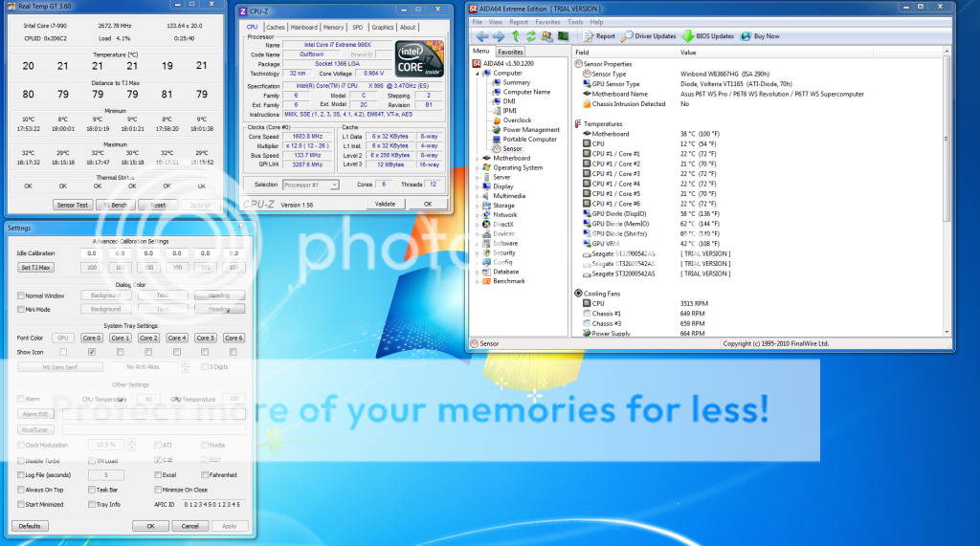
Task: Enable Always On Top checkbox
Action: pos(21,490)
